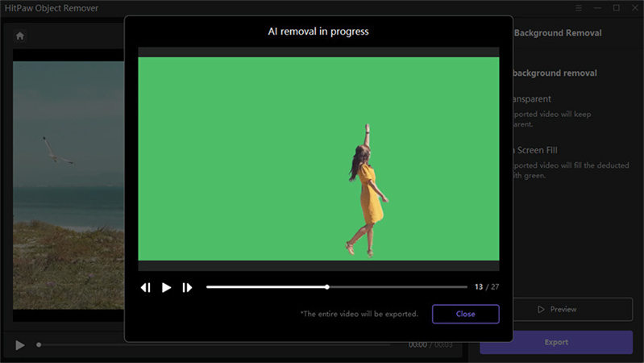The image size is (644, 363).
Task: Play the AI removal preview
Action: click(x=166, y=287)
